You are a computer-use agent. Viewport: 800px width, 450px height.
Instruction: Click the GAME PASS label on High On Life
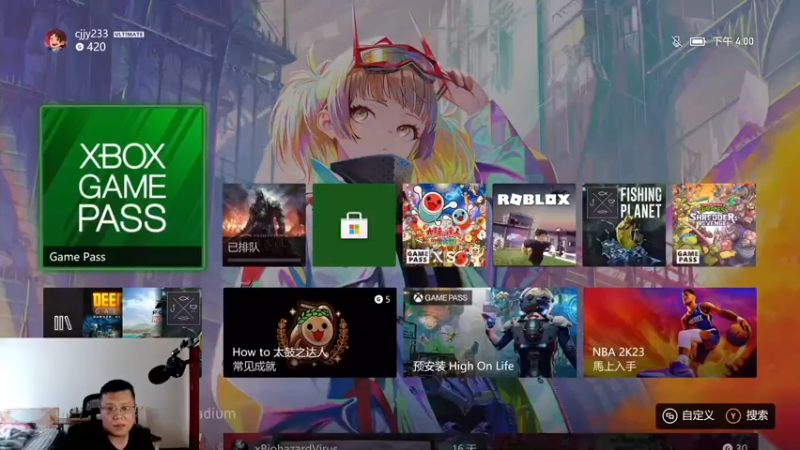pos(442,297)
